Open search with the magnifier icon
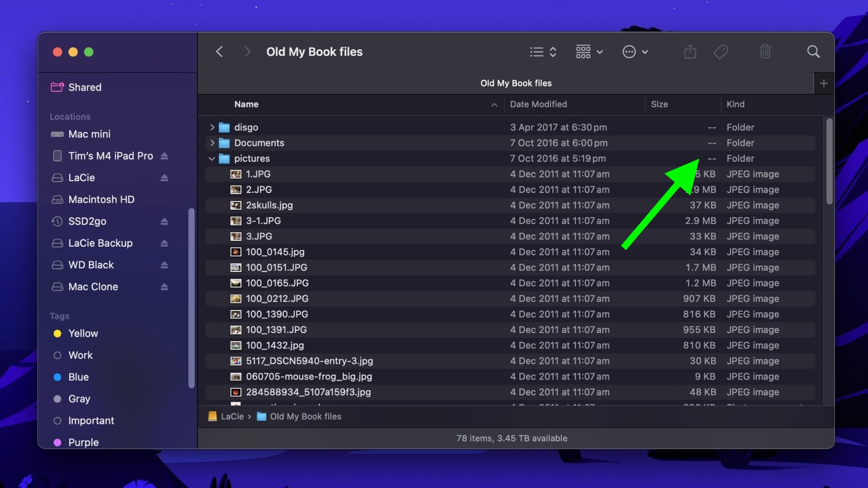 813,52
